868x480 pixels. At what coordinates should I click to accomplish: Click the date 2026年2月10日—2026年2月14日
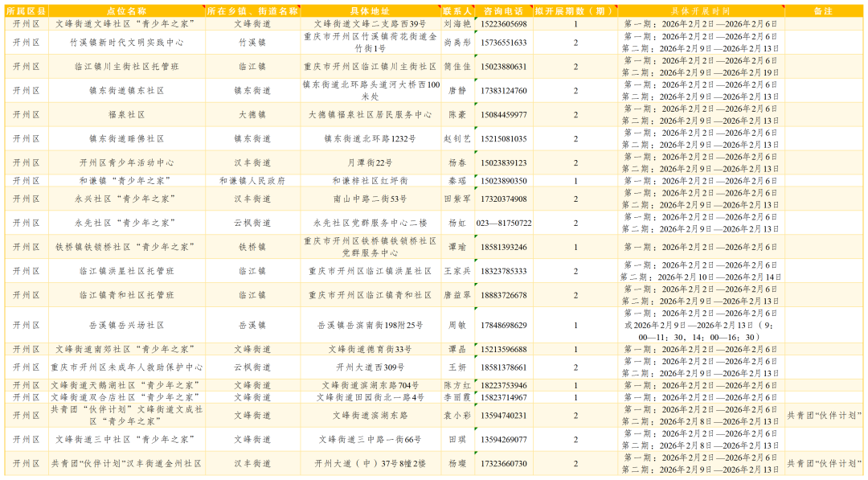[x=719, y=277]
